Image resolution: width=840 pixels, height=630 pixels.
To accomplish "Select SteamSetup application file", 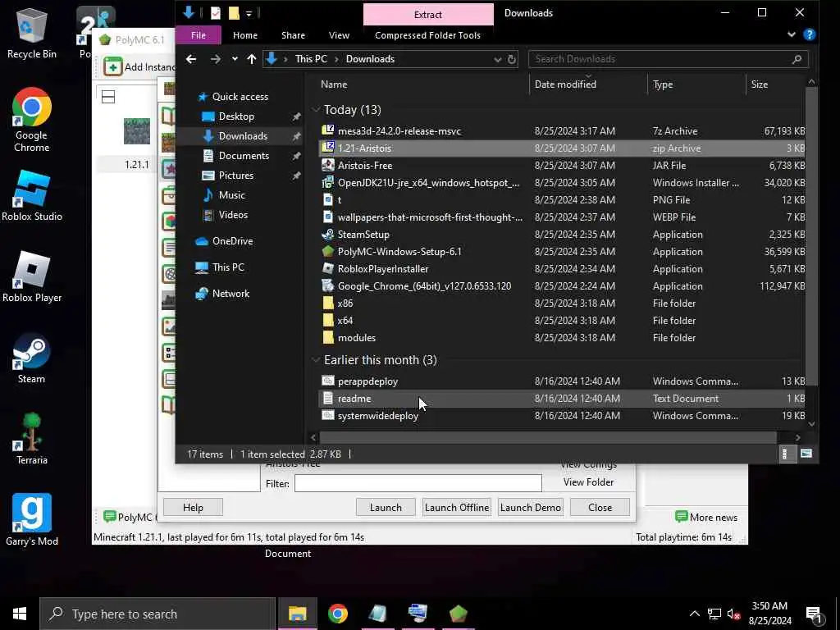I will 562,235.
